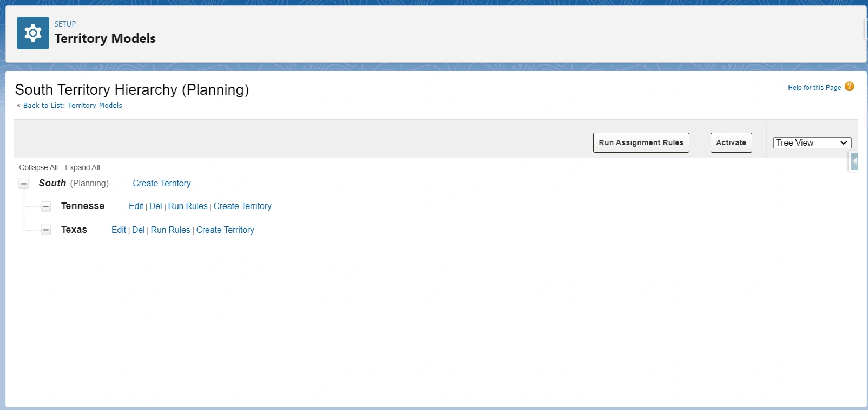Delete the Texas territory
868x410 pixels.
point(138,230)
